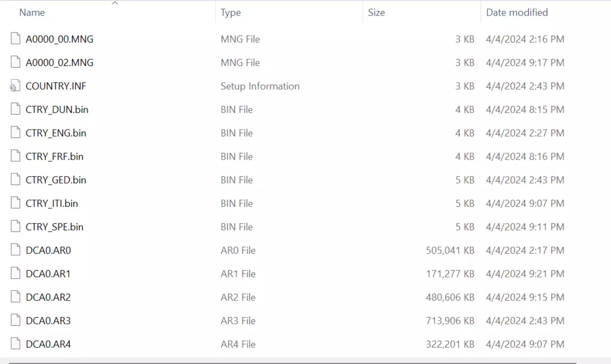Click the horizontal scrollbar at the bottom
611x364 pixels.
click(292, 363)
